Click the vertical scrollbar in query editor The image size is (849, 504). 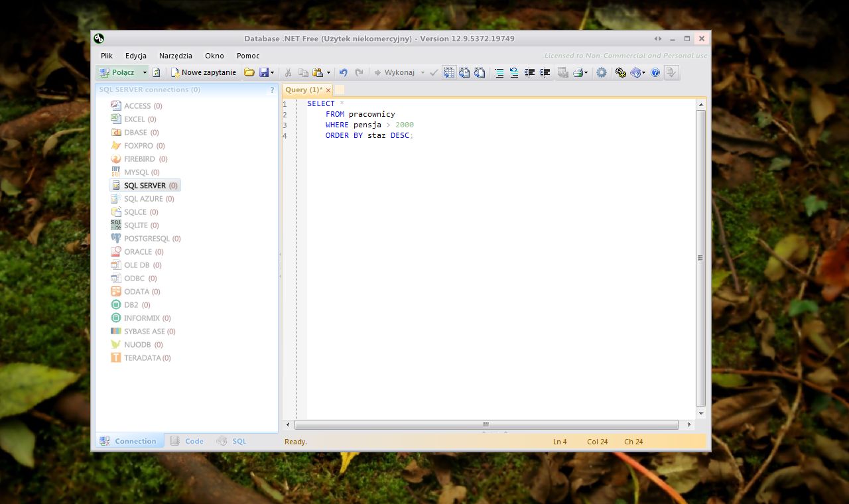click(x=700, y=258)
